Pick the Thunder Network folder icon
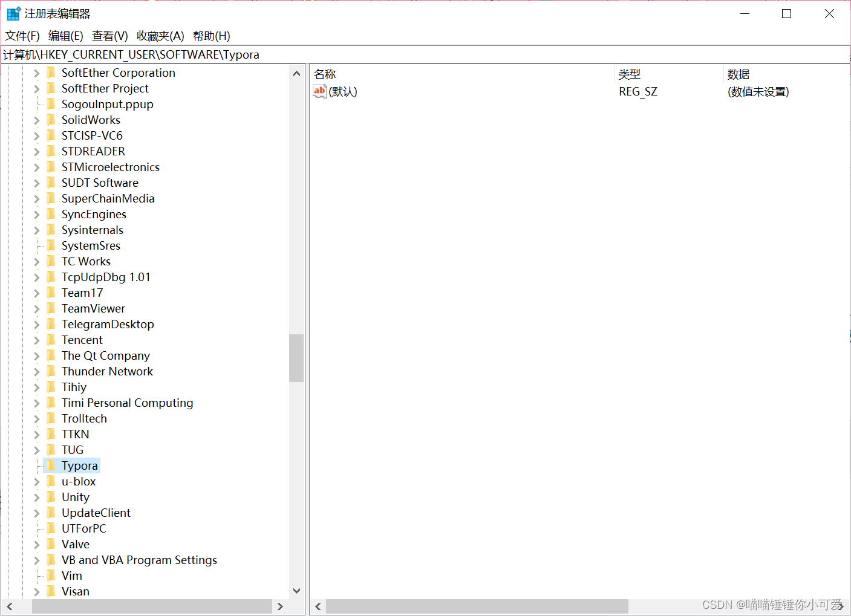 [x=51, y=371]
